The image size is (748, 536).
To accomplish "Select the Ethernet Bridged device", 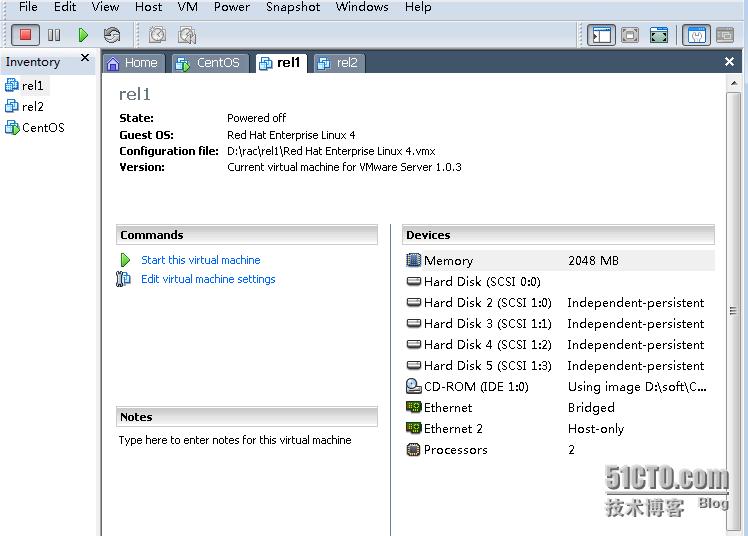I will point(559,407).
